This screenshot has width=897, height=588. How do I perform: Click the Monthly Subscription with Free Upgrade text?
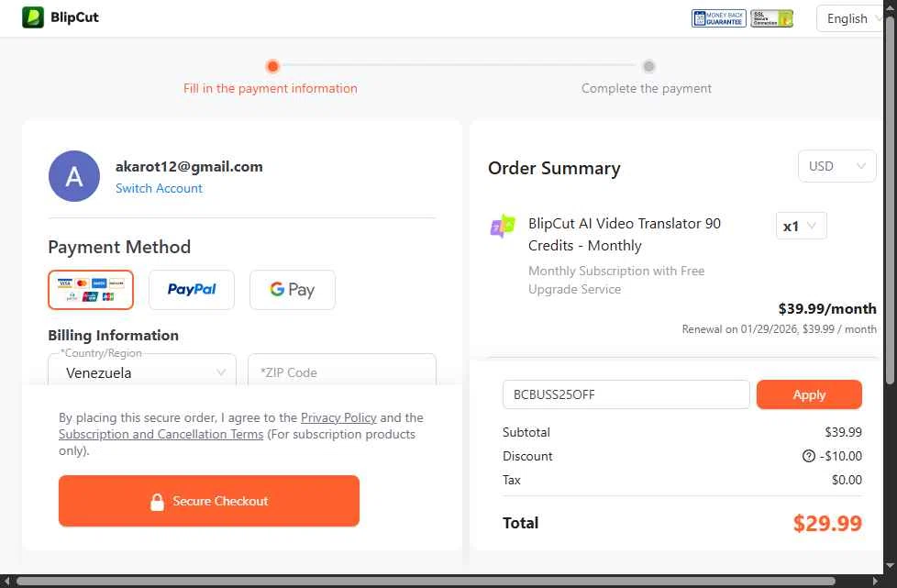click(x=616, y=280)
